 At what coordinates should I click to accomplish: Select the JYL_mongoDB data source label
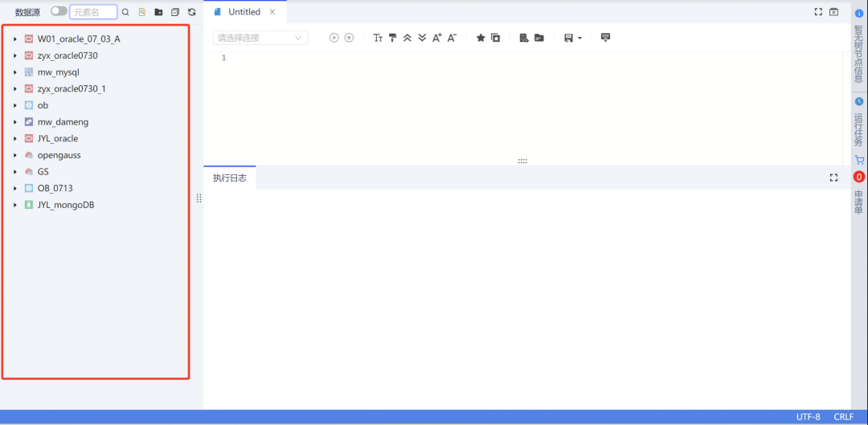tap(66, 206)
